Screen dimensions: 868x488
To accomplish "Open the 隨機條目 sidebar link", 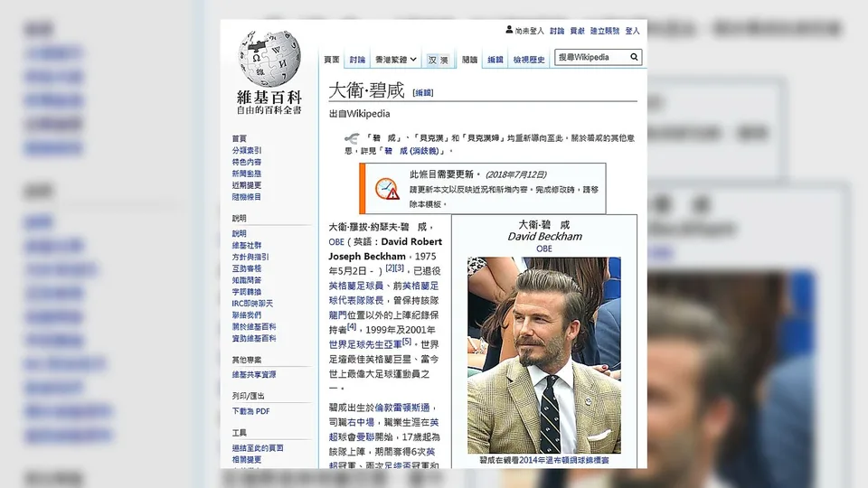I will [x=246, y=197].
